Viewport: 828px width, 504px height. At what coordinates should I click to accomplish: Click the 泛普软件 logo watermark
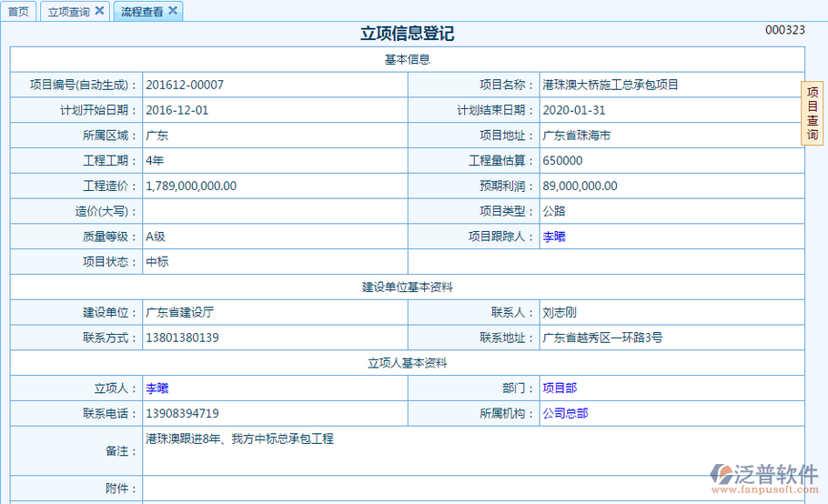(764, 479)
